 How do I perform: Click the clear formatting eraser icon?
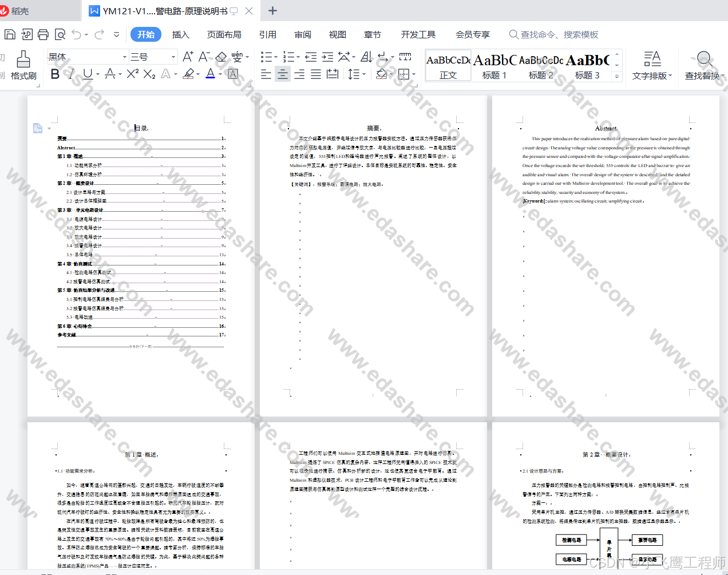(x=221, y=57)
